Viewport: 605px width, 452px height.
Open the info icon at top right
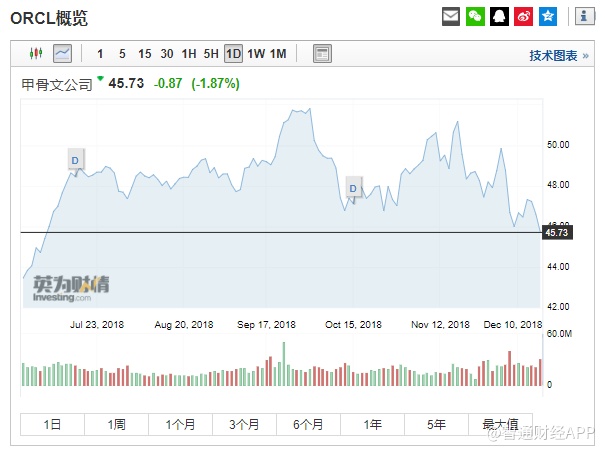583,17
